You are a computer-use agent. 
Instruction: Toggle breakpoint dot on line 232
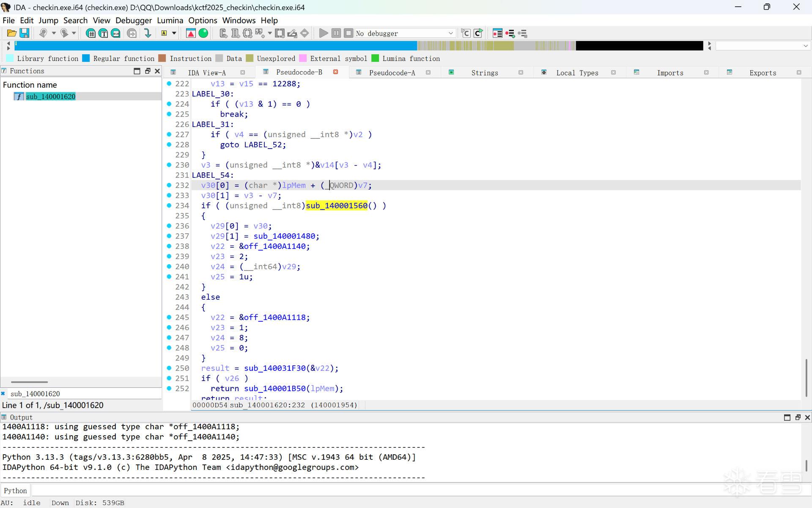(x=169, y=185)
